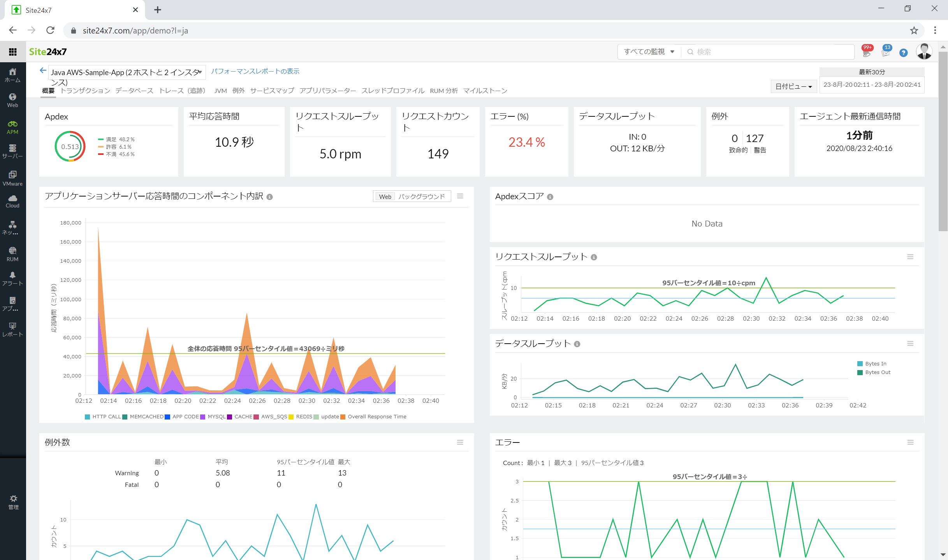
Task: Open the アプリパラメーター tab
Action: point(328,91)
